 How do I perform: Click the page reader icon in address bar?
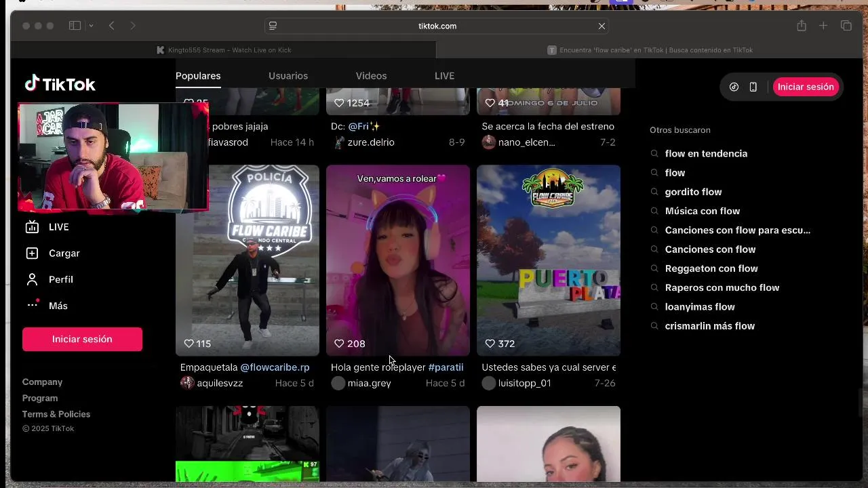(273, 26)
